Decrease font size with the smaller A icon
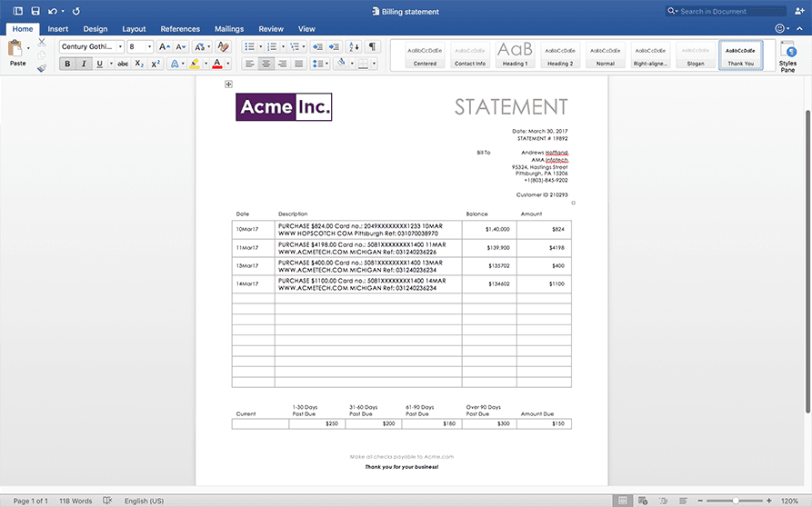 (180, 46)
